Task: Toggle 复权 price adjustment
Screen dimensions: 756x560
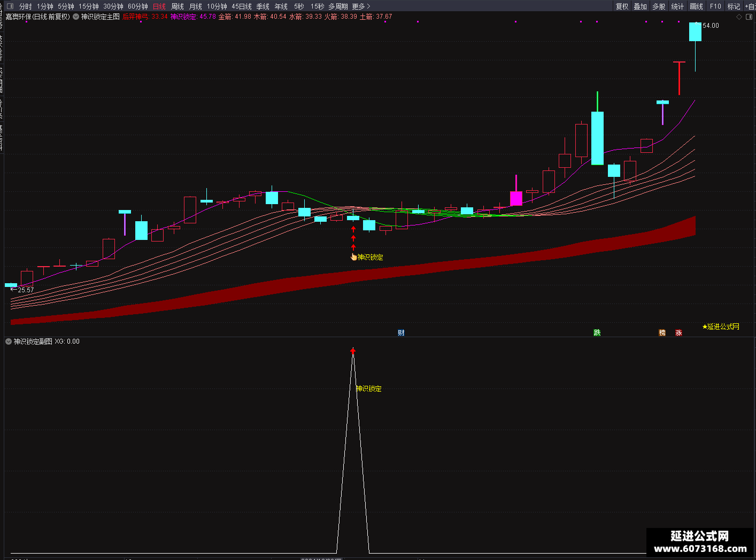Action: pos(622,6)
